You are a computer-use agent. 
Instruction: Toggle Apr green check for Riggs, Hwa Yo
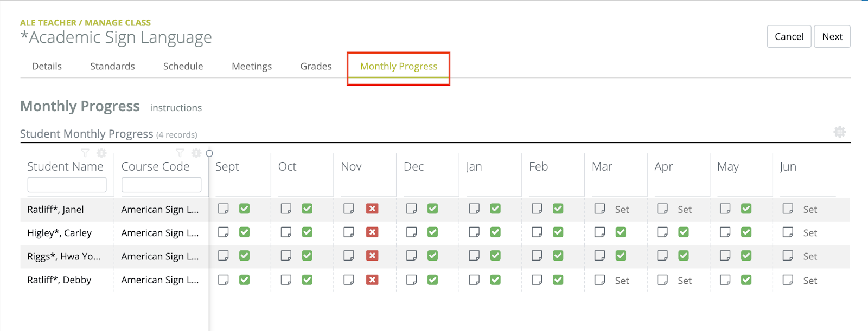pos(684,256)
